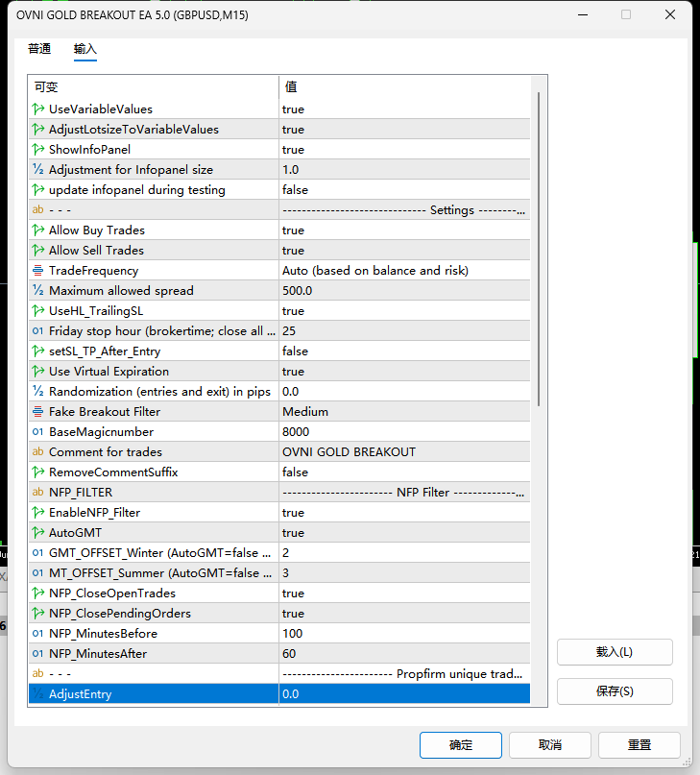Click the icon beside setSL_TP_After_Entry
Screen dimensions: 700x775
(38, 351)
